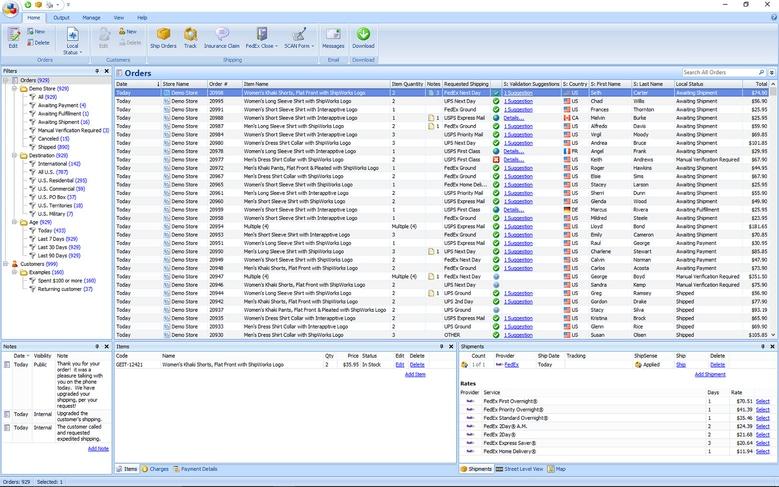This screenshot has width=779, height=487.
Task: Switch to the Home ribbon tab
Action: (34, 17)
